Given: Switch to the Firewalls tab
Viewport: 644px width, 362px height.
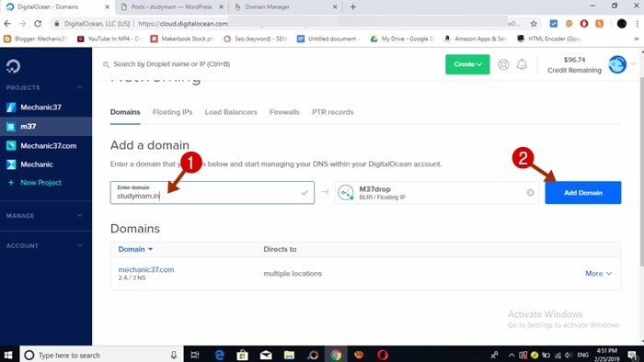Looking at the screenshot, I should click(284, 112).
